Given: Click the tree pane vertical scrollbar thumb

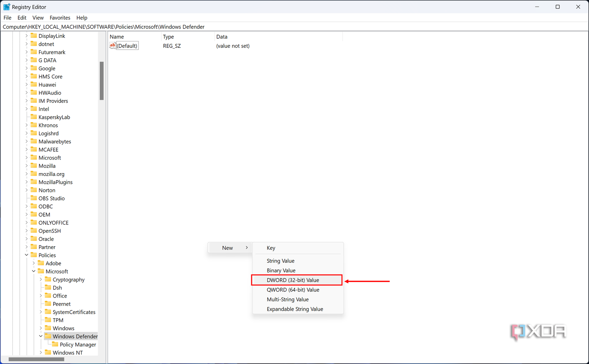Looking at the screenshot, I should click(x=102, y=81).
